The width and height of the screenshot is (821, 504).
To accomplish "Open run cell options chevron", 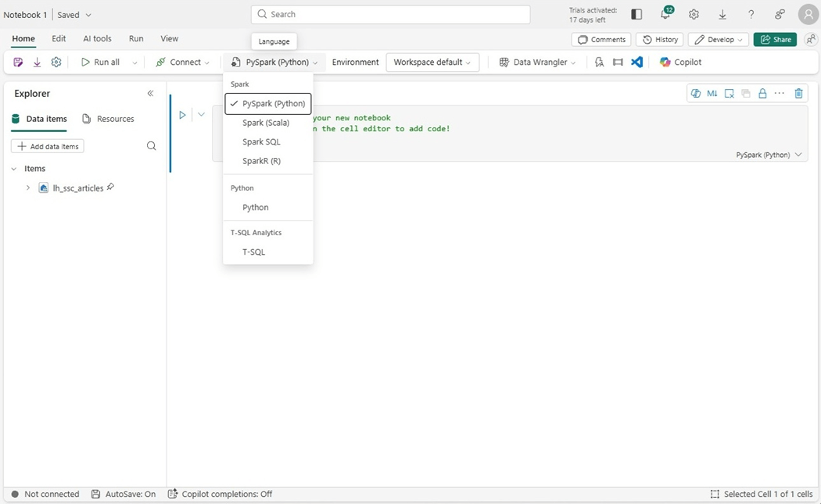I will point(201,115).
